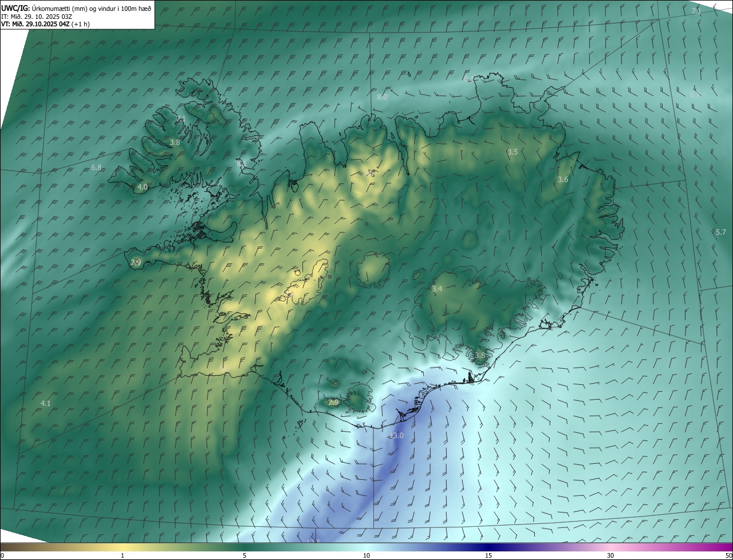The image size is (733, 560).
Task: Click the 30 tick on the color scale
Action: pyautogui.click(x=610, y=555)
